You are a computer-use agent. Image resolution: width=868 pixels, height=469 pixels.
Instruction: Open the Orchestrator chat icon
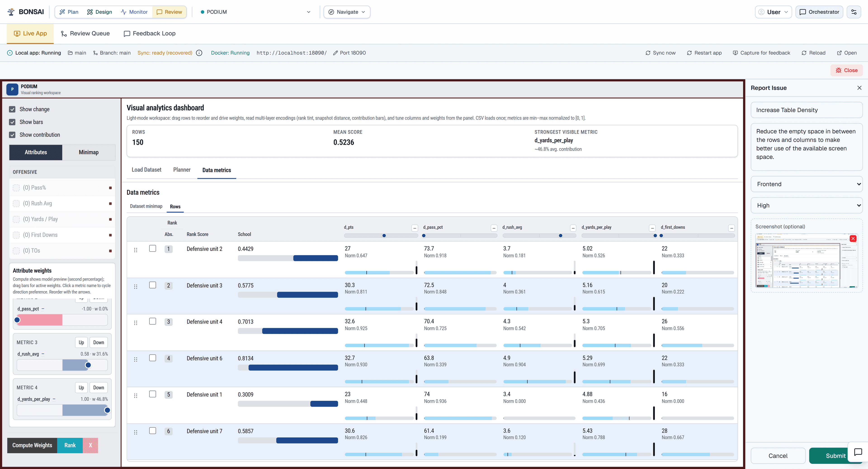[x=803, y=12]
